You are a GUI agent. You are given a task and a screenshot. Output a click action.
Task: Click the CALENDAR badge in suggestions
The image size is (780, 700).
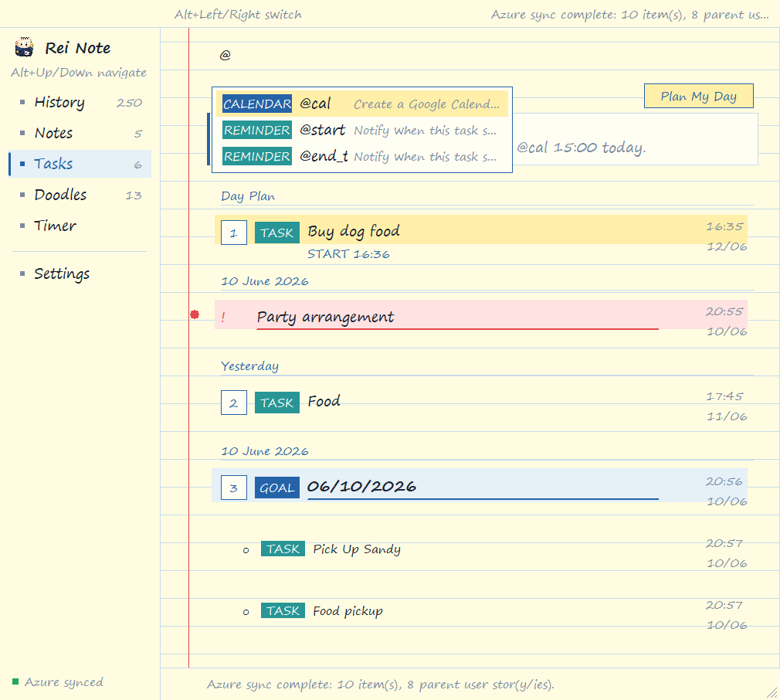tap(256, 104)
